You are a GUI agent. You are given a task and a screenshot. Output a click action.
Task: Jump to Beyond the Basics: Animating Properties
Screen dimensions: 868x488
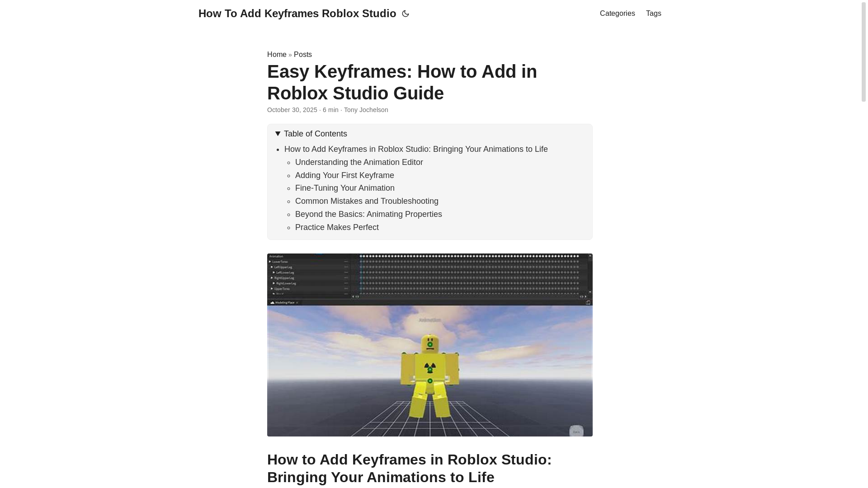pyautogui.click(x=368, y=214)
